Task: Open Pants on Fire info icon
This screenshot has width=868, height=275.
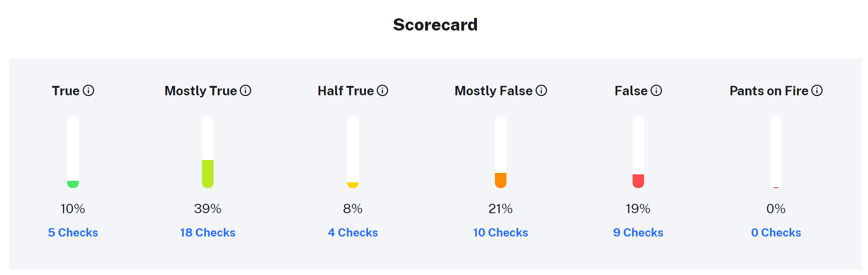Action: [x=817, y=91]
